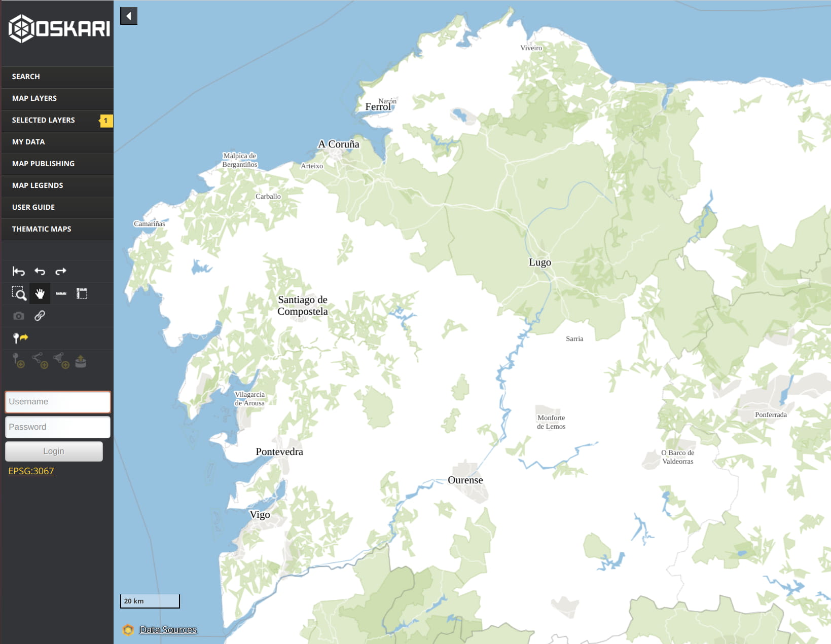Go forward to next map view

[61, 272]
